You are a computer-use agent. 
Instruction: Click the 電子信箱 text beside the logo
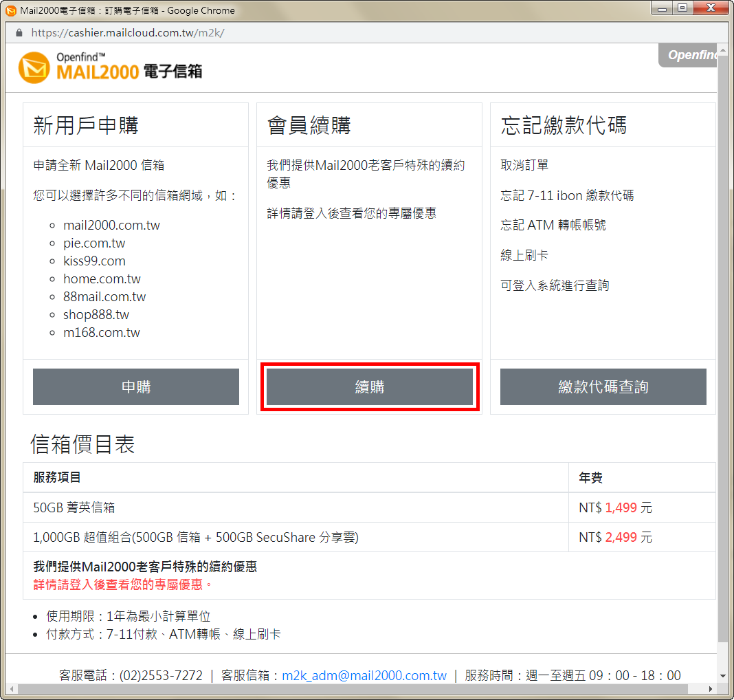(173, 72)
